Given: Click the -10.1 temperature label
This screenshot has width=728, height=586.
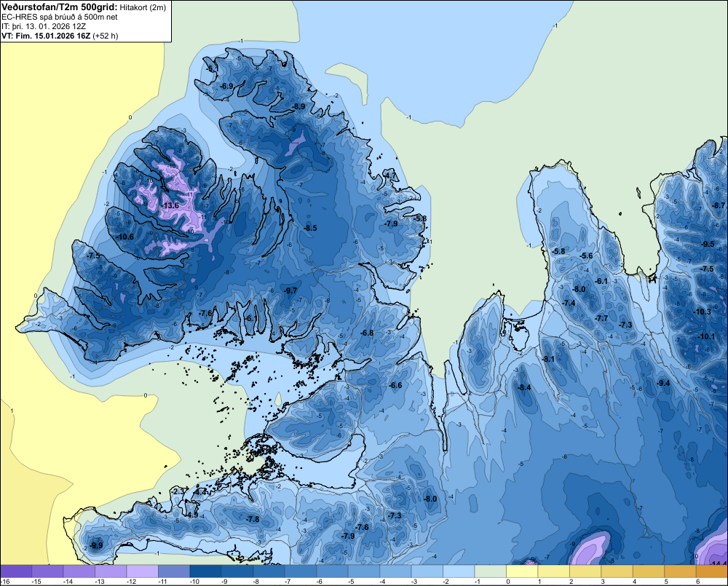Looking at the screenshot, I should click(x=706, y=336).
